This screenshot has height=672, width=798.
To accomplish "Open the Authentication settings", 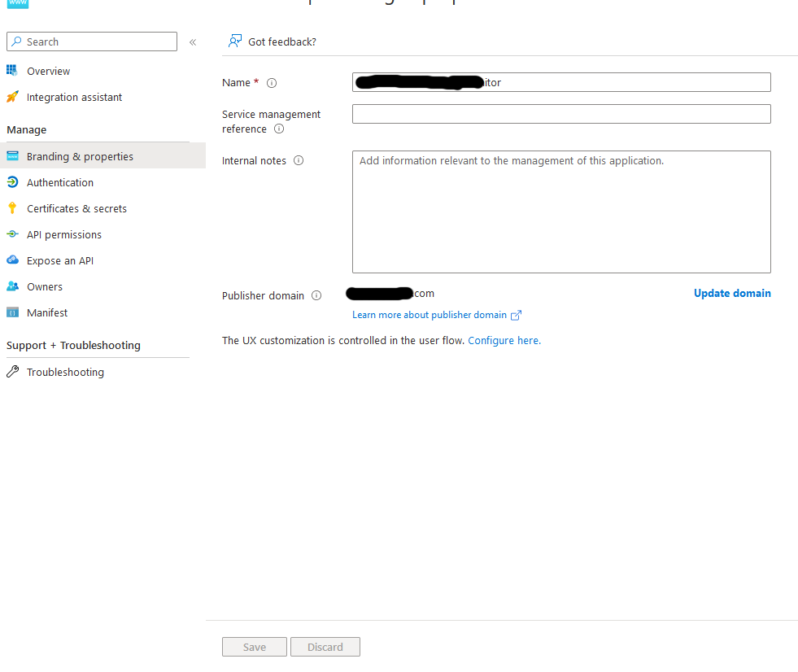I will [63, 182].
